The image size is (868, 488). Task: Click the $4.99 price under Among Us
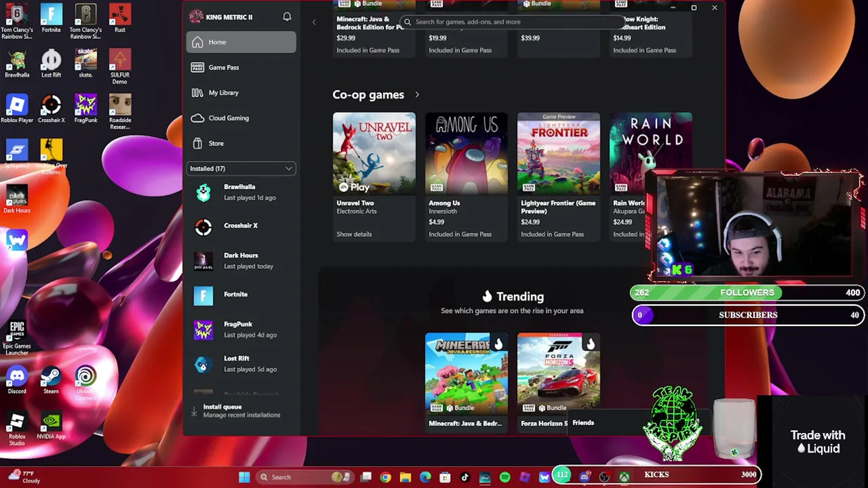click(x=436, y=222)
